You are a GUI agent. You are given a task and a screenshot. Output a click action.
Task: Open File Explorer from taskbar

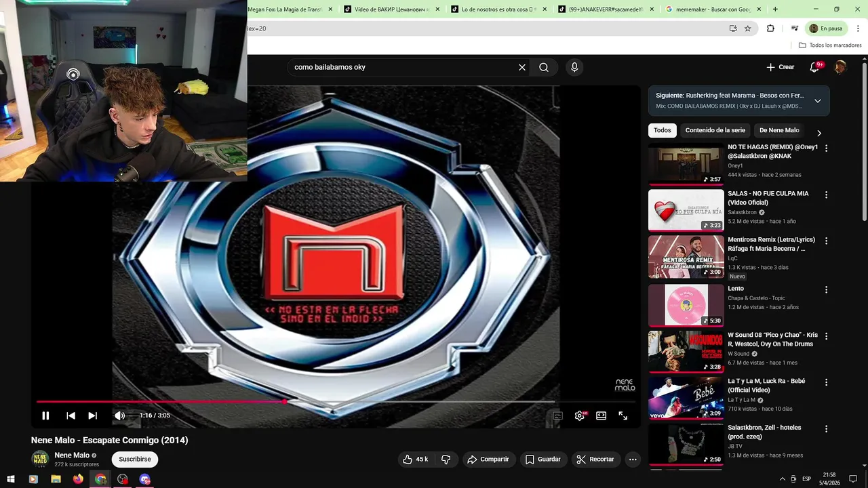56,479
